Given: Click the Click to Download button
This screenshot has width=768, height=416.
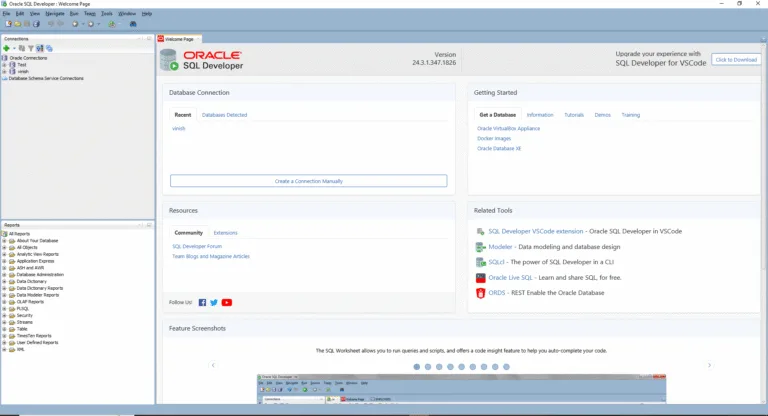Looking at the screenshot, I should point(736,60).
